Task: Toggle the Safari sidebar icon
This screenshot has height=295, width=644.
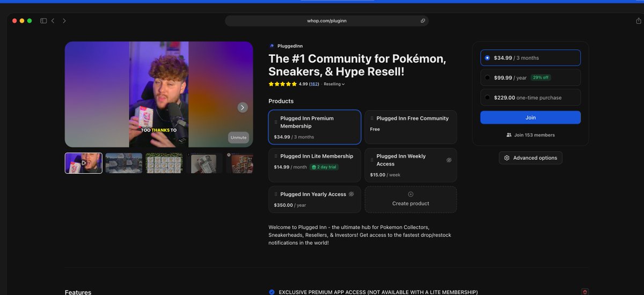Action: click(43, 21)
